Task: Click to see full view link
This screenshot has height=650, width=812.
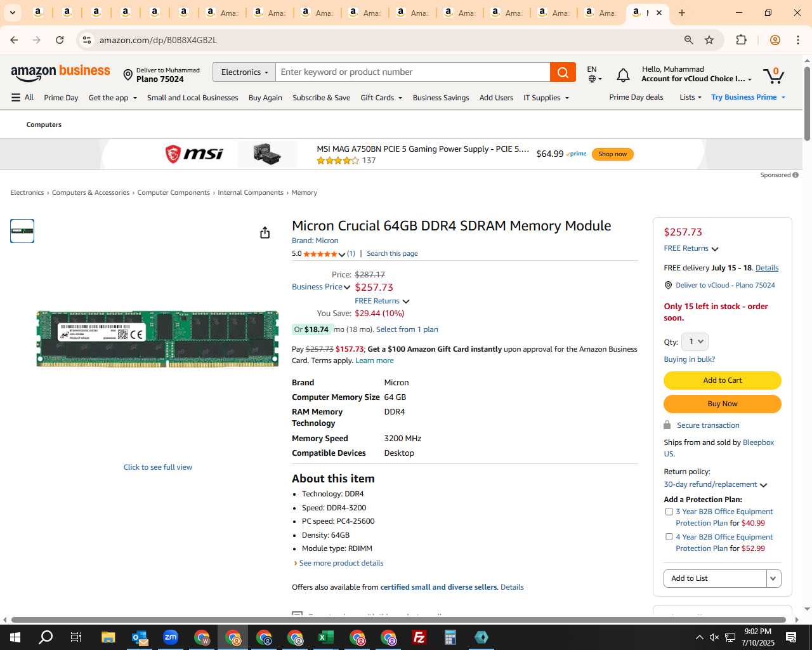Action: (158, 467)
